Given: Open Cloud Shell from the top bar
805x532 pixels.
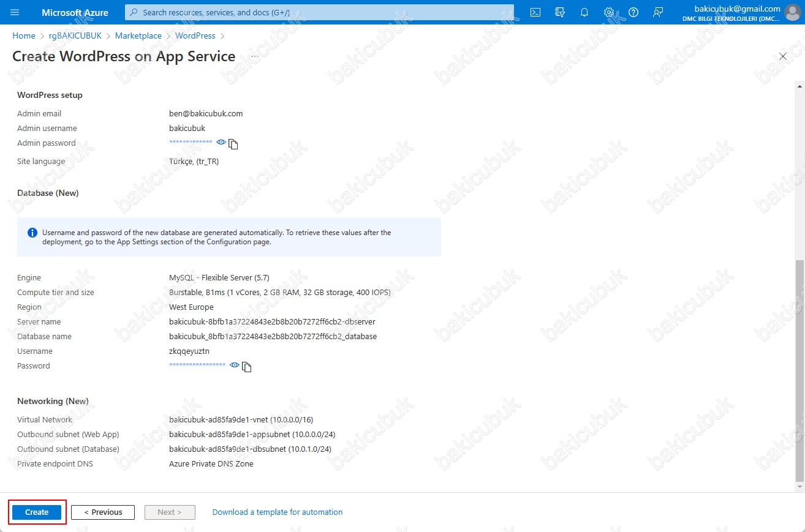Looking at the screenshot, I should (535, 12).
